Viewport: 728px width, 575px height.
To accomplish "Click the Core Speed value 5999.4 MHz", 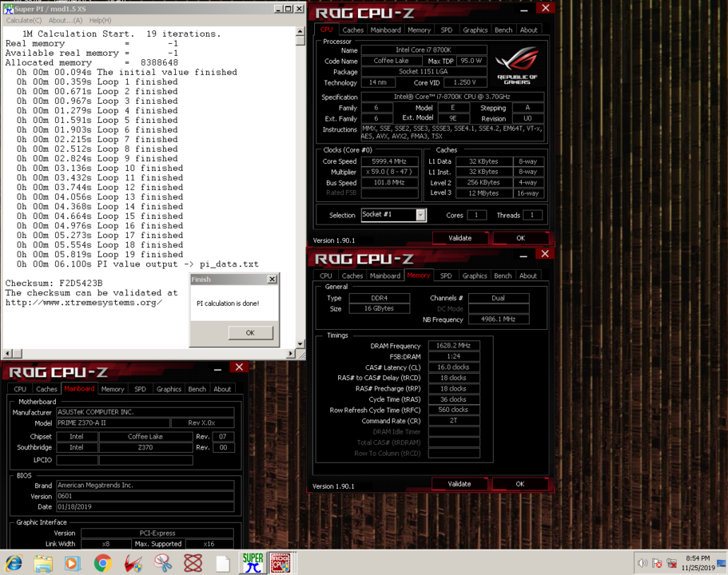I will click(x=389, y=161).
